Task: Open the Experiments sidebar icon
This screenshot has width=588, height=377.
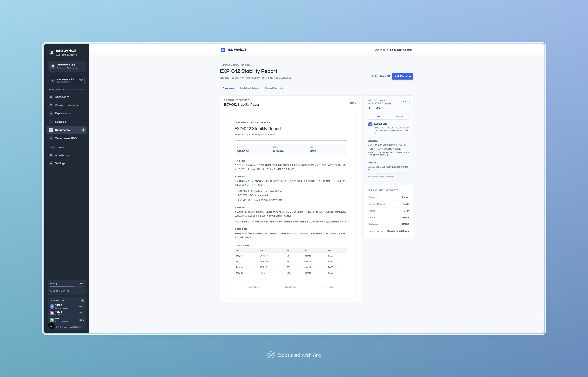Action: [x=51, y=113]
